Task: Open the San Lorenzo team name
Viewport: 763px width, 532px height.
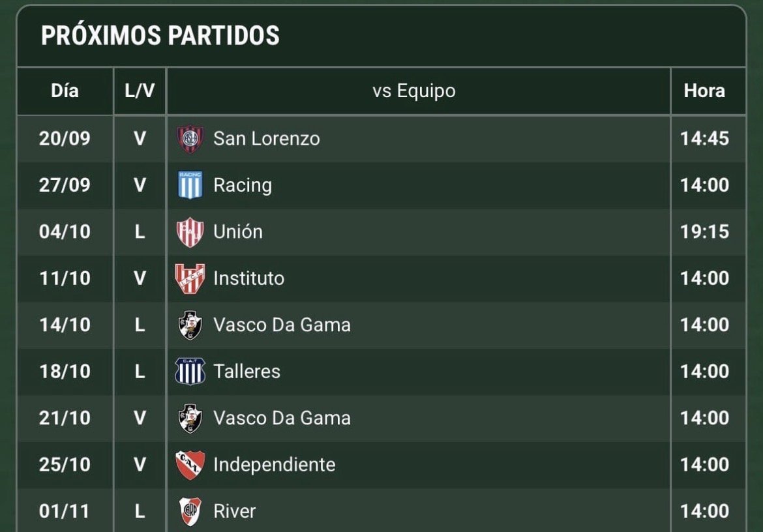Action: click(x=267, y=139)
